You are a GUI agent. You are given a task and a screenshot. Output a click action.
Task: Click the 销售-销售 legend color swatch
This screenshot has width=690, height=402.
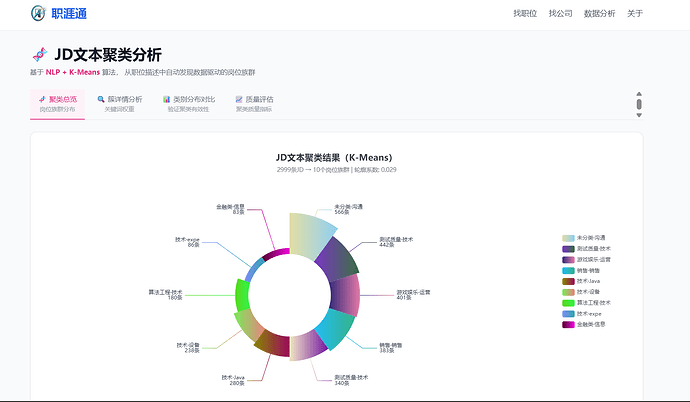pyautogui.click(x=569, y=270)
